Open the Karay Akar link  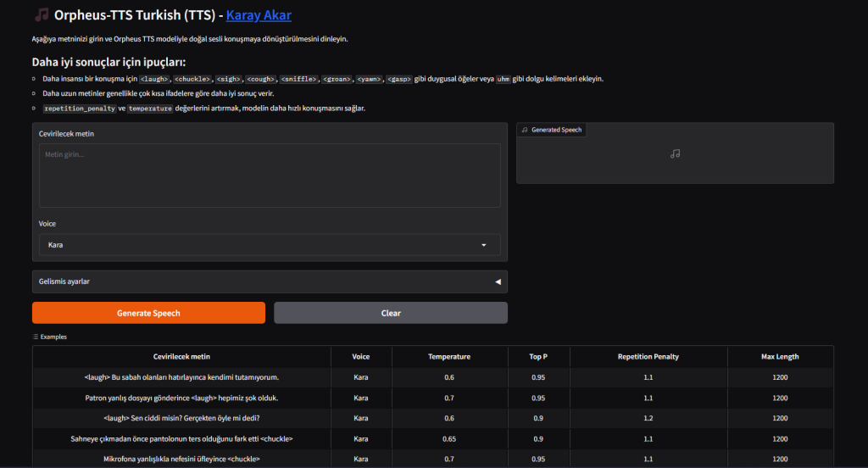pos(259,15)
